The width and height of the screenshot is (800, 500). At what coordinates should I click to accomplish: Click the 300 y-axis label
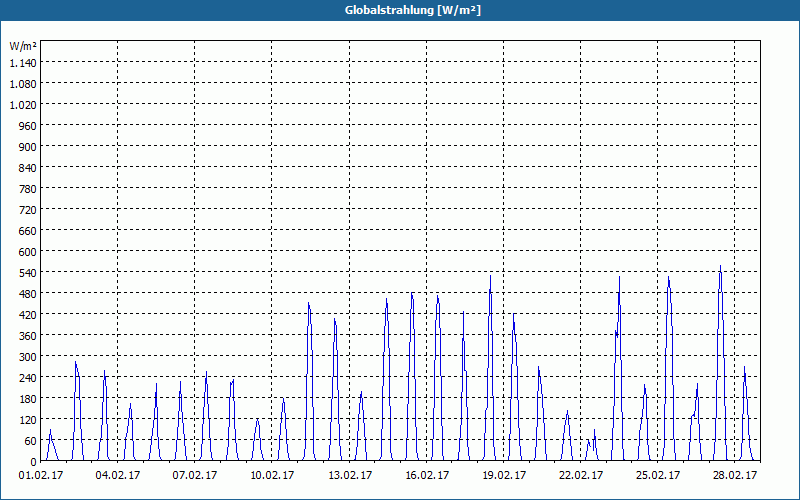tap(28, 357)
